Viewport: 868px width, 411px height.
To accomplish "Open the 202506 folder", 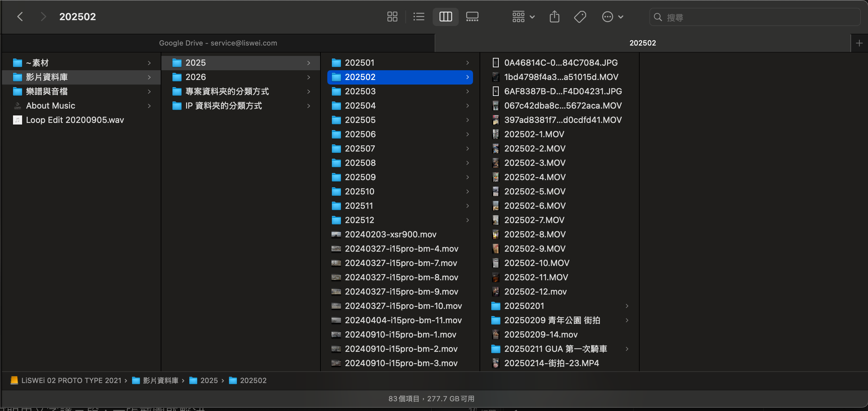I will click(360, 134).
